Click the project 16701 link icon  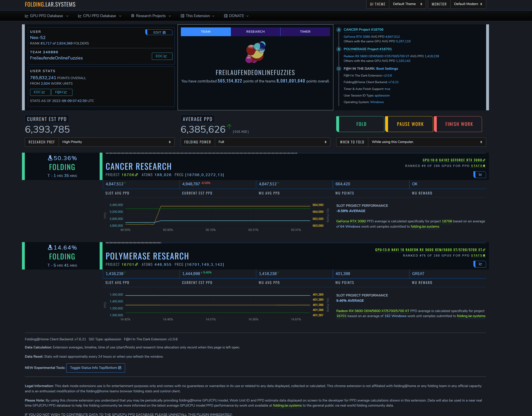(x=137, y=264)
